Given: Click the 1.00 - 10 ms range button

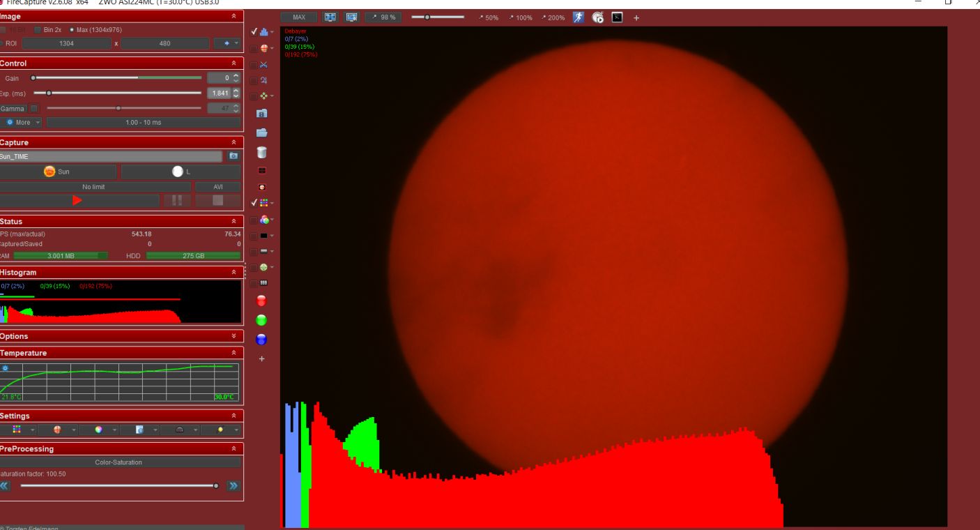Looking at the screenshot, I should coord(143,122).
